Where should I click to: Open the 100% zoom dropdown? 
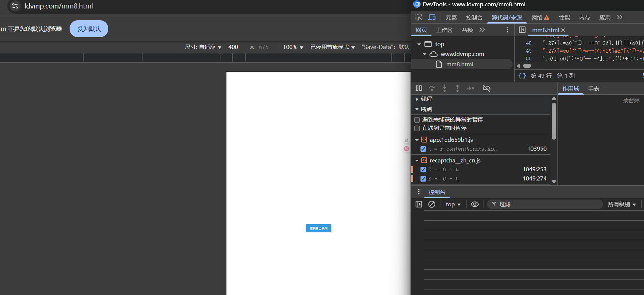coord(293,47)
